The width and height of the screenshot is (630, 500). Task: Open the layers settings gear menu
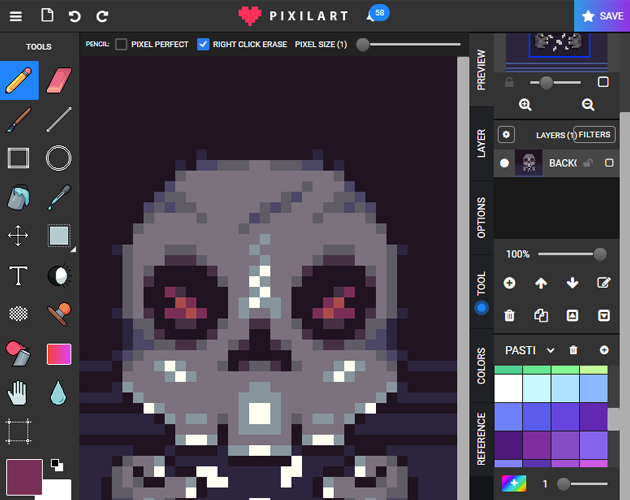506,135
